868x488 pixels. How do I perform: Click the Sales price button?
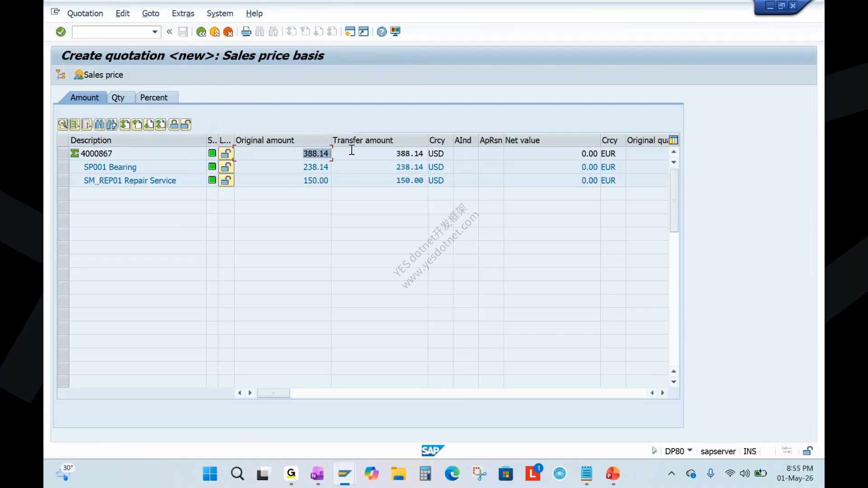(x=99, y=75)
